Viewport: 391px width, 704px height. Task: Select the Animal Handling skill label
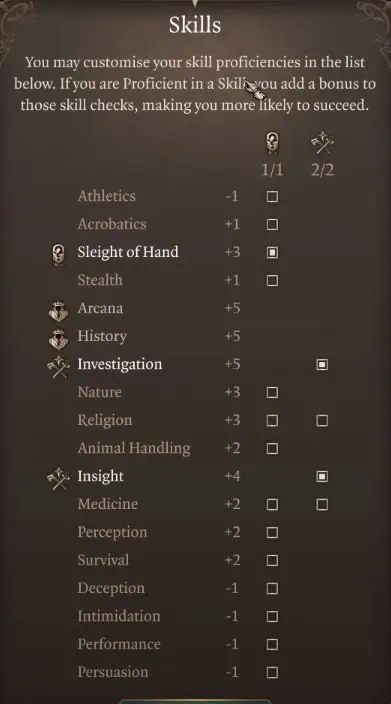click(x=134, y=448)
